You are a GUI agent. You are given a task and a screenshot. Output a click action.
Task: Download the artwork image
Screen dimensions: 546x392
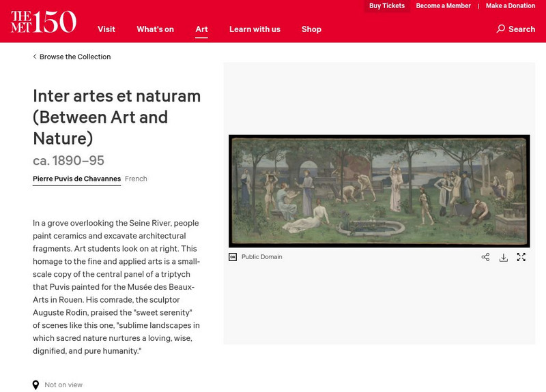coord(504,258)
